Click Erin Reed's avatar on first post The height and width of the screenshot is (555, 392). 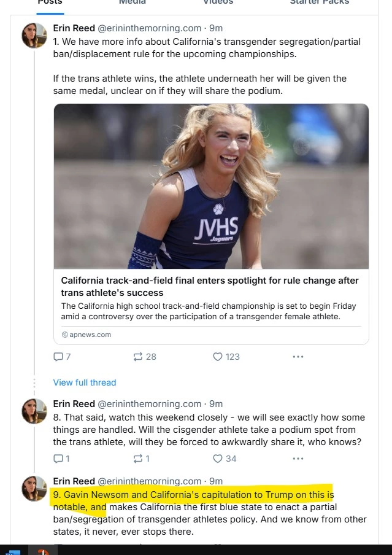34,35
